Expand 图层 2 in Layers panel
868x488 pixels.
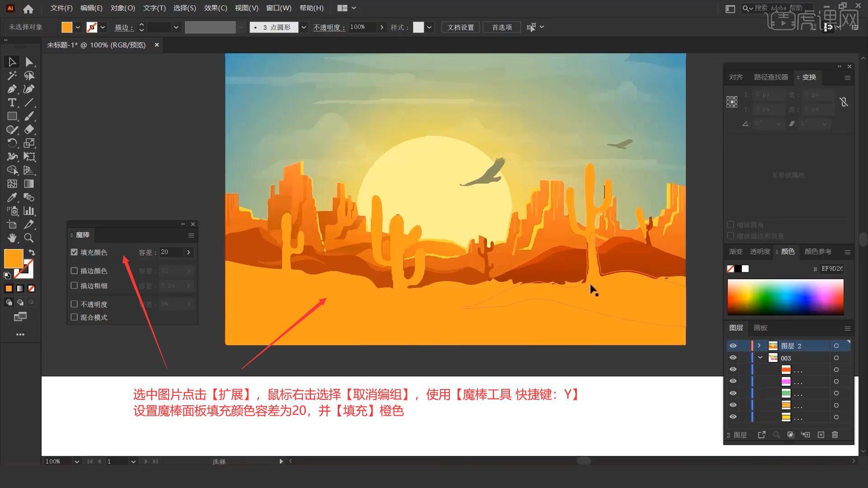759,346
